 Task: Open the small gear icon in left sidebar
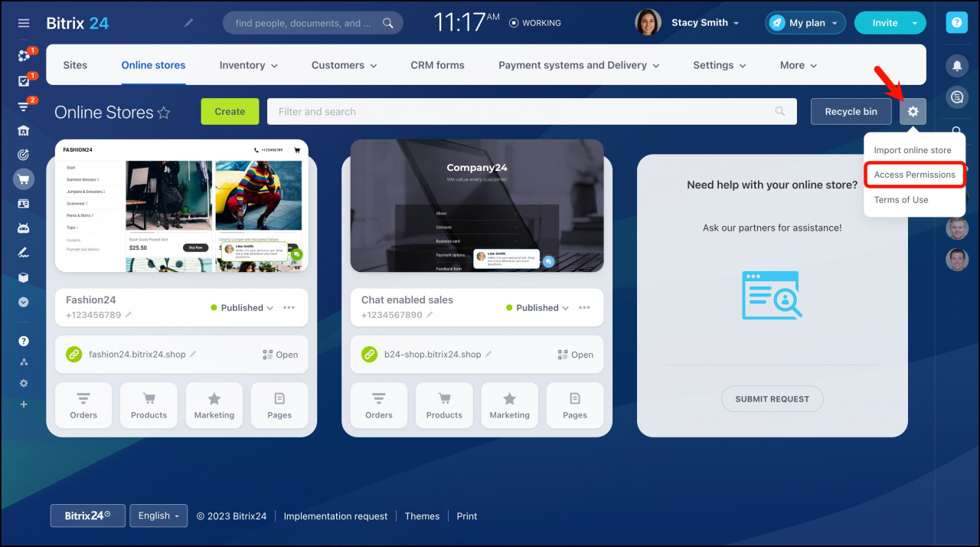(x=24, y=383)
